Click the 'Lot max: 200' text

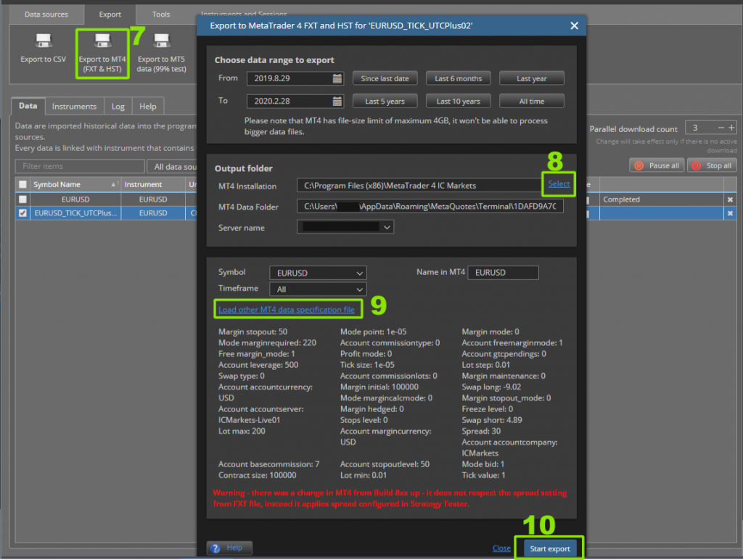[242, 431]
